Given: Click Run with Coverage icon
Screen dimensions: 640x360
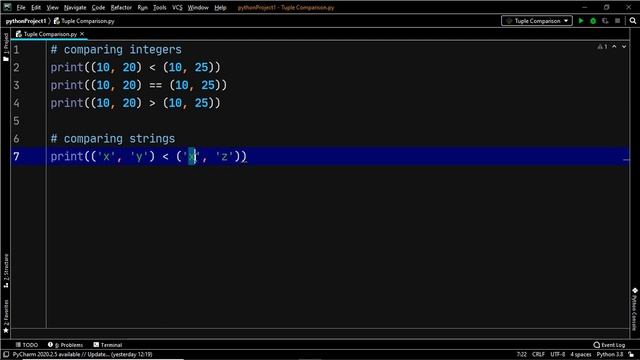Looking at the screenshot, I should pos(605,21).
